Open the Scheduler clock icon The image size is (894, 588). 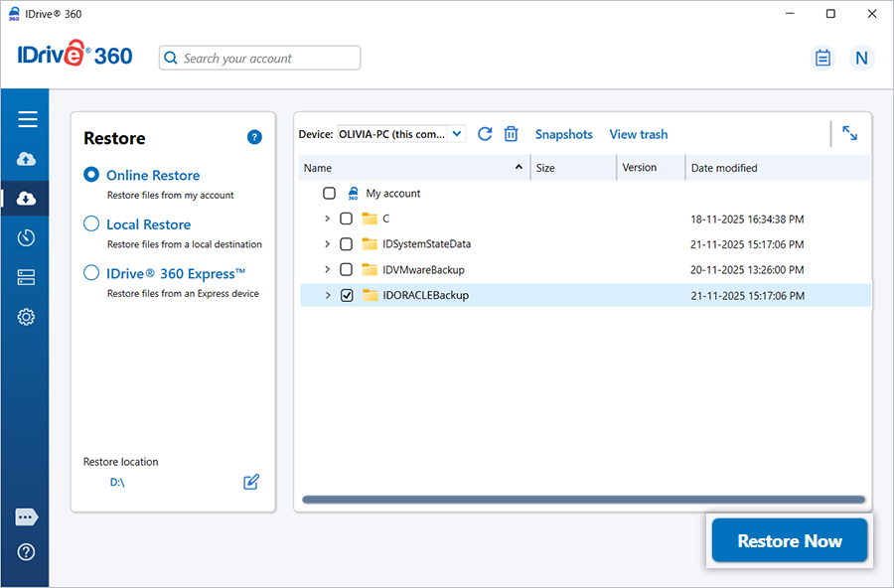tap(27, 237)
